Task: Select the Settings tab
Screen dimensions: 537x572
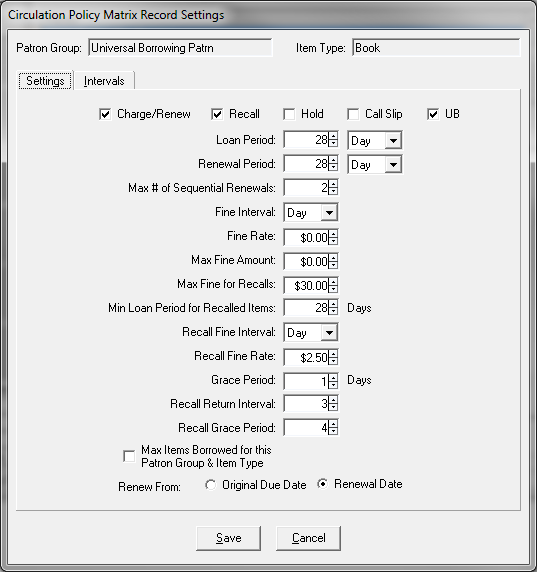Action: (45, 81)
